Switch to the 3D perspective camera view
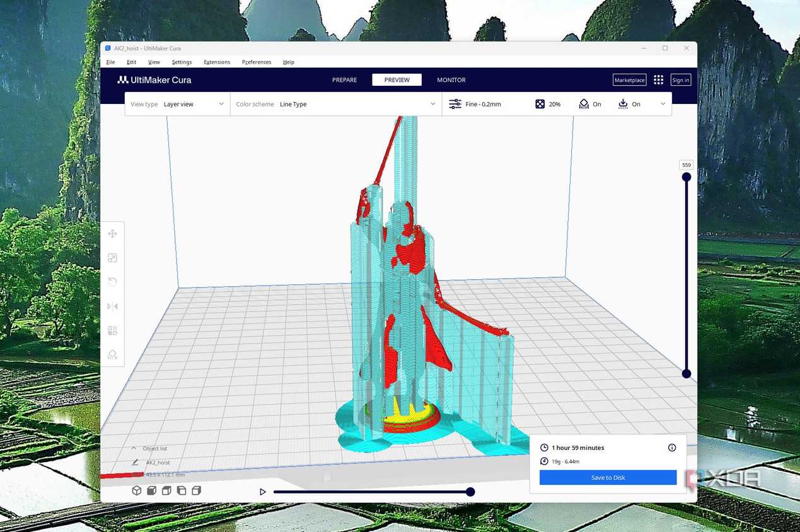This screenshot has width=800, height=532. 136,490
